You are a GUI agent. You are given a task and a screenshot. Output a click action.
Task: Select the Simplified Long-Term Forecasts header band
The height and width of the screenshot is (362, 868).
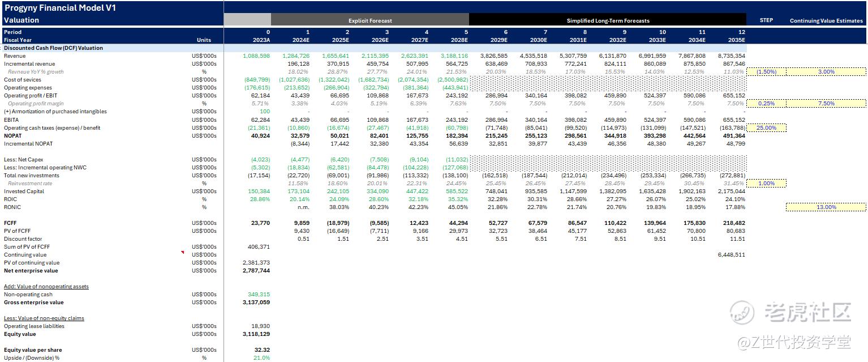coord(608,20)
